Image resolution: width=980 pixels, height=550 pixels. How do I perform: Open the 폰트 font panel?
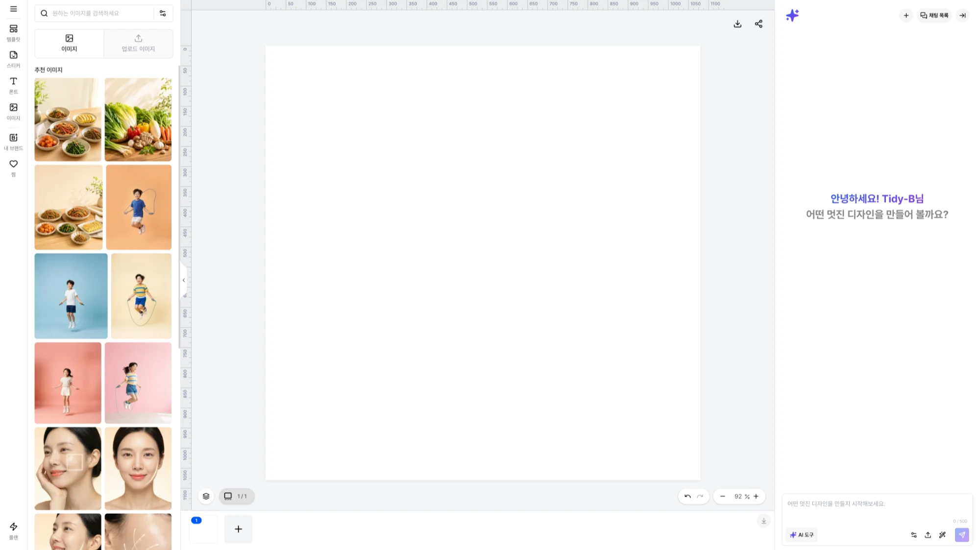[x=13, y=85]
